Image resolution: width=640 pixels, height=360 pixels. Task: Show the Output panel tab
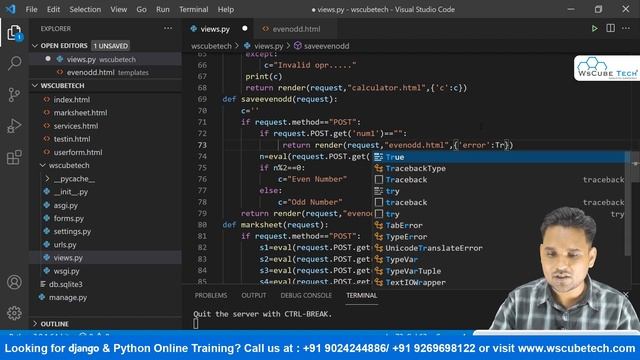pos(253,295)
